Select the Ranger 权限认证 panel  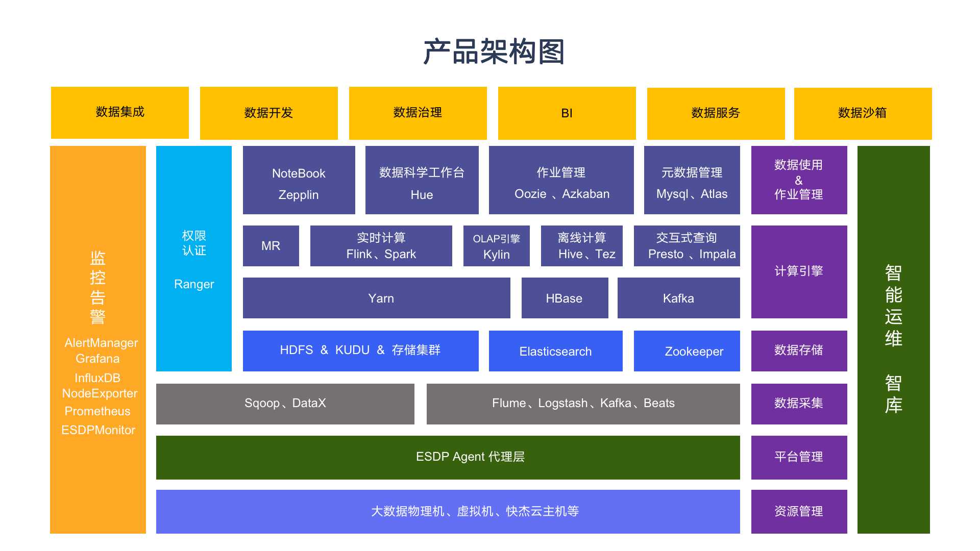click(193, 259)
